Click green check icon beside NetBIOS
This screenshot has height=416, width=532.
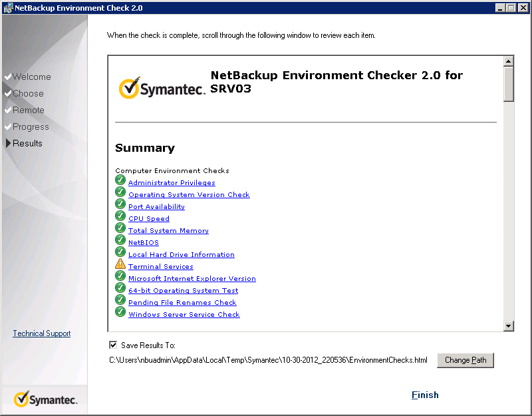[120, 240]
